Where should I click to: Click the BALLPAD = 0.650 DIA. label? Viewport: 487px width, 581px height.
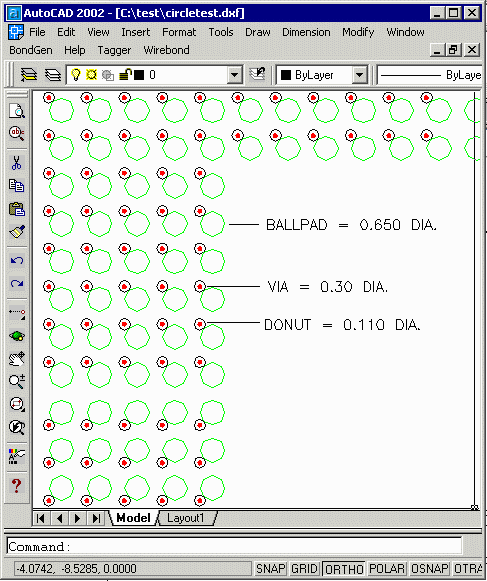351,225
